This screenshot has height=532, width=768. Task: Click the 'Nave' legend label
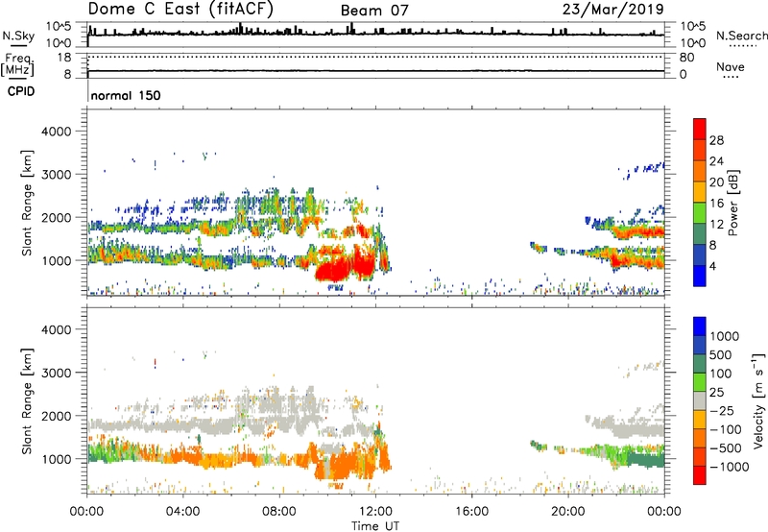[731, 67]
